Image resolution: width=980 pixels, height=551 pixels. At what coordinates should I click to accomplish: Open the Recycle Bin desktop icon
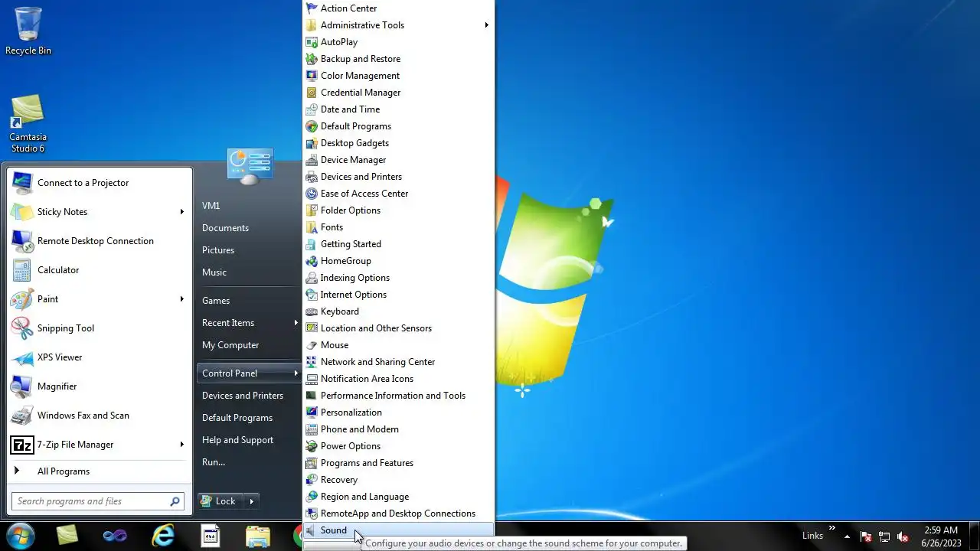pos(28,31)
